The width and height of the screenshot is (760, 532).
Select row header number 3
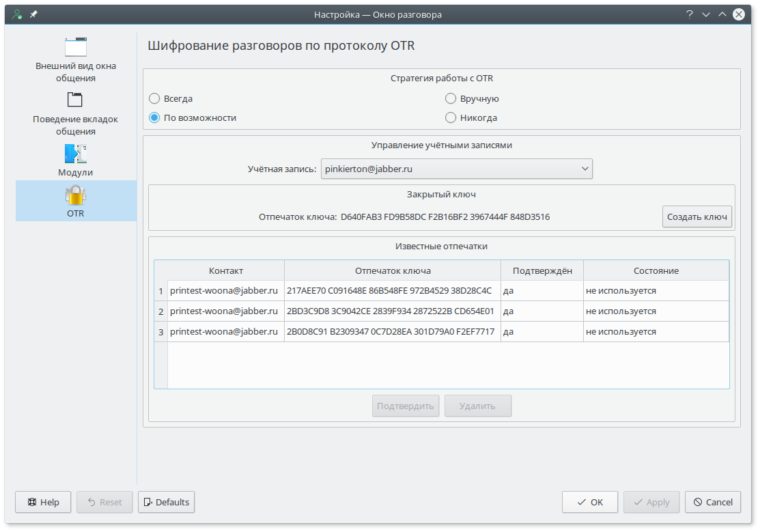pyautogui.click(x=161, y=332)
